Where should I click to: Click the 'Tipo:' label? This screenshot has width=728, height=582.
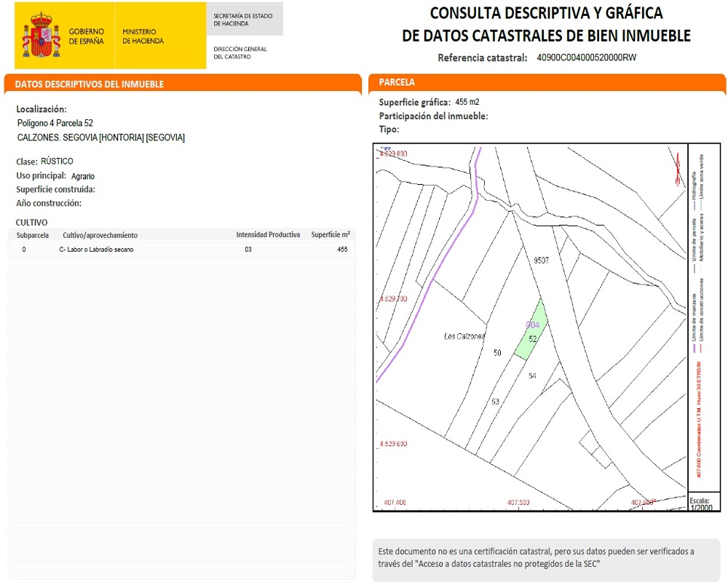(389, 129)
